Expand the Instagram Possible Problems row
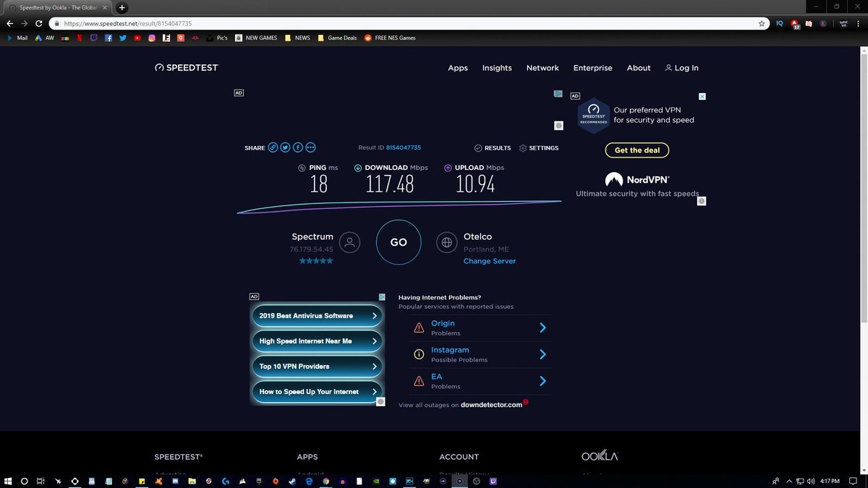 [480, 354]
